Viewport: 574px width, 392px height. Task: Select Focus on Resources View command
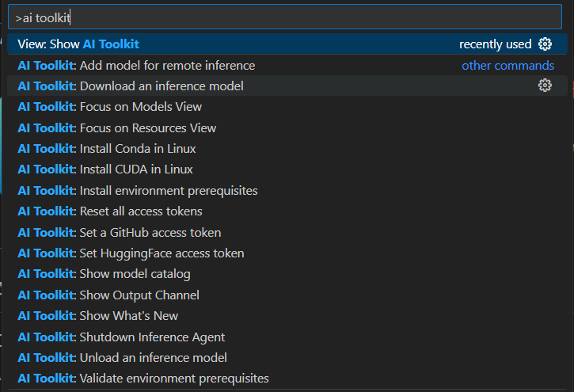(x=287, y=127)
